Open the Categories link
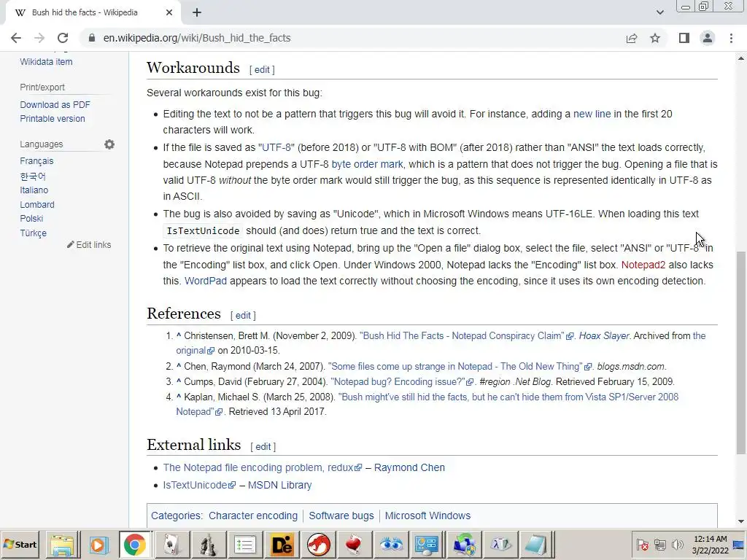Image resolution: width=747 pixels, height=560 pixels. (176, 516)
